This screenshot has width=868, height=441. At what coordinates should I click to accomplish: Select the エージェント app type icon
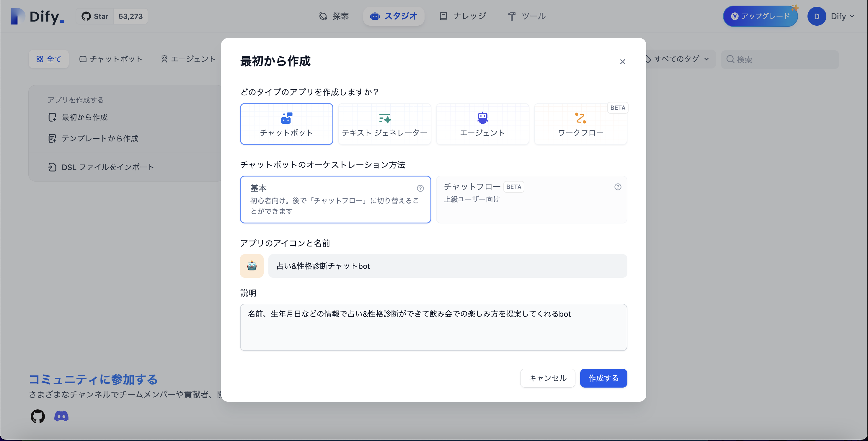pyautogui.click(x=482, y=117)
